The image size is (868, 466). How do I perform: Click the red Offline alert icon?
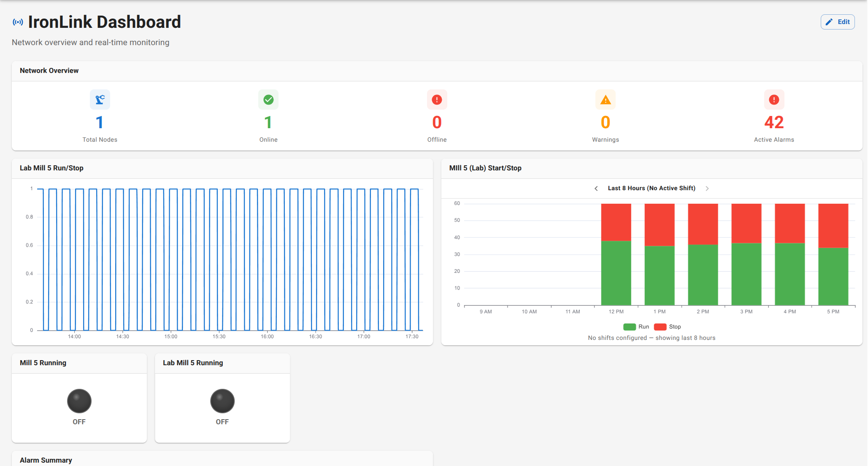437,100
